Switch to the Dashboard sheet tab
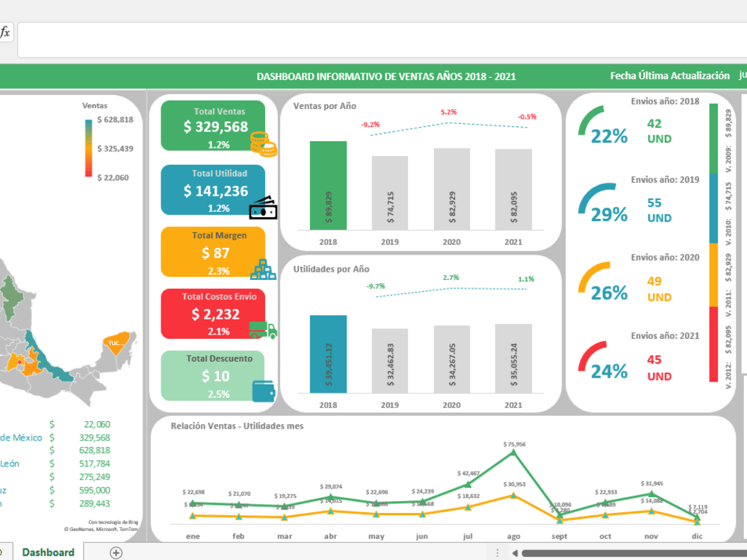747x560 pixels. pos(48,552)
